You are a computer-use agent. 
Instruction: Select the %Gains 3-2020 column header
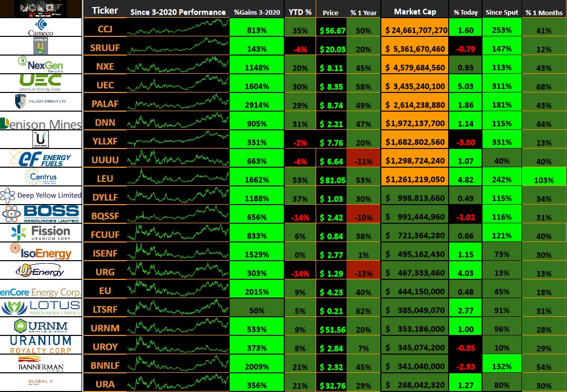257,12
